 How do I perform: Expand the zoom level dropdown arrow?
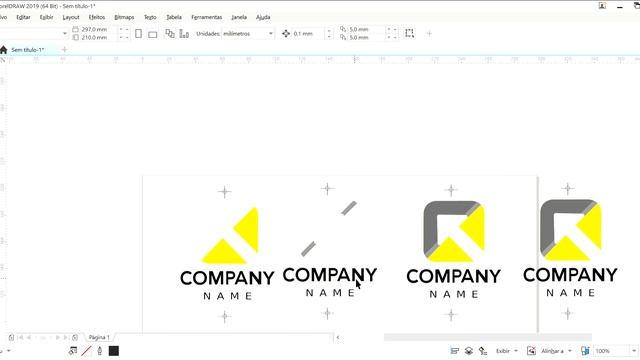coord(634,351)
